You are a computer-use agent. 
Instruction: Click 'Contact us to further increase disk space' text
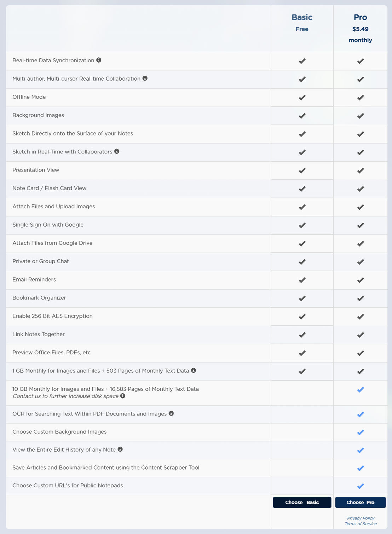click(66, 396)
